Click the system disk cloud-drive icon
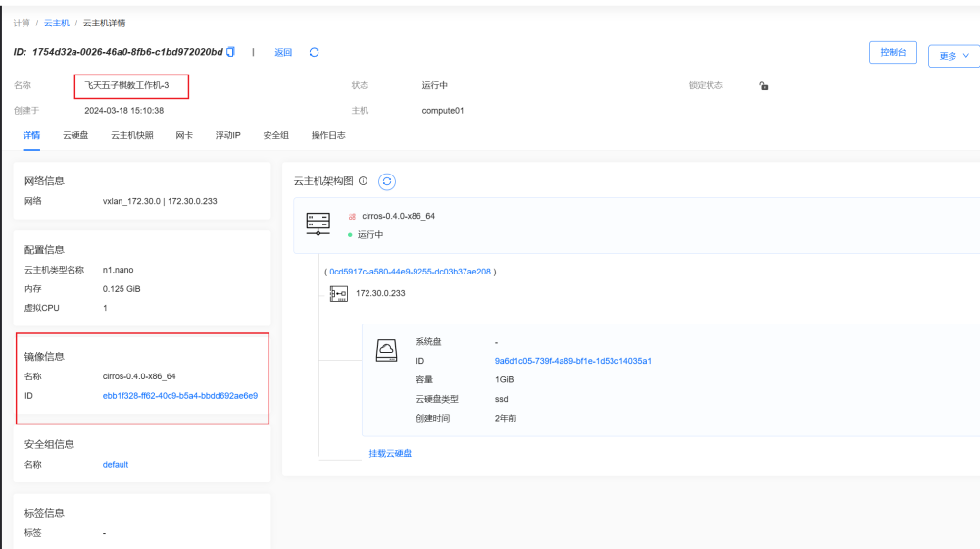Image resolution: width=980 pixels, height=549 pixels. (387, 350)
